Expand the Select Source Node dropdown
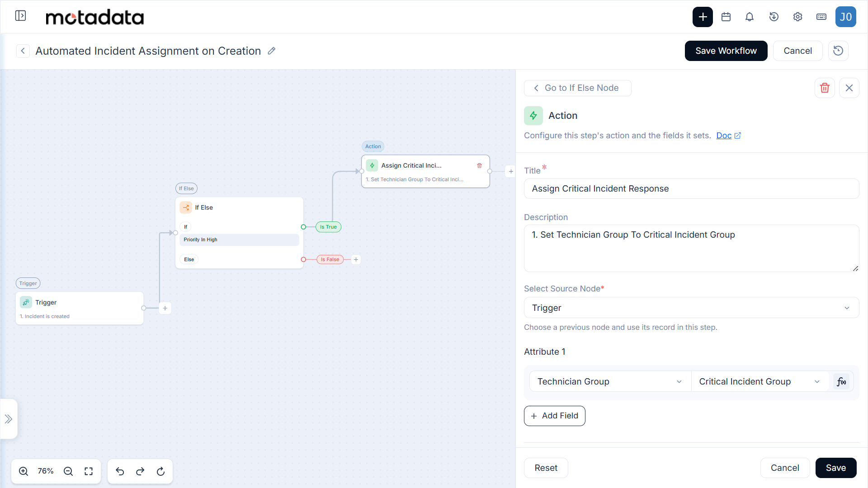This screenshot has width=868, height=488. tap(691, 308)
